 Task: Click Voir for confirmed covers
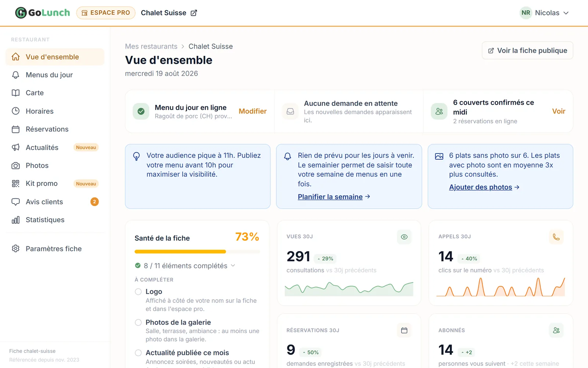pos(559,111)
